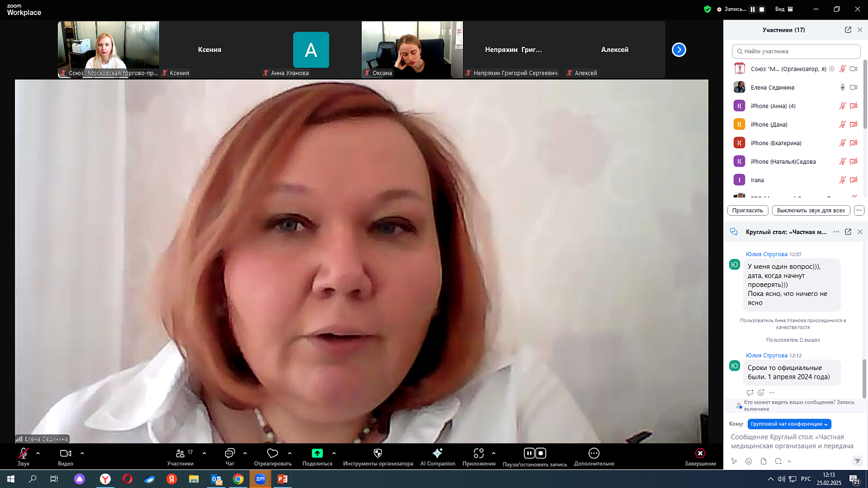Click the participants list scrollbar

[865, 94]
